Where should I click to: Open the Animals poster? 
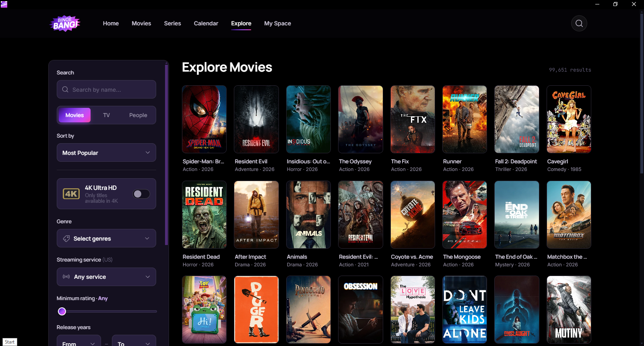(x=308, y=214)
